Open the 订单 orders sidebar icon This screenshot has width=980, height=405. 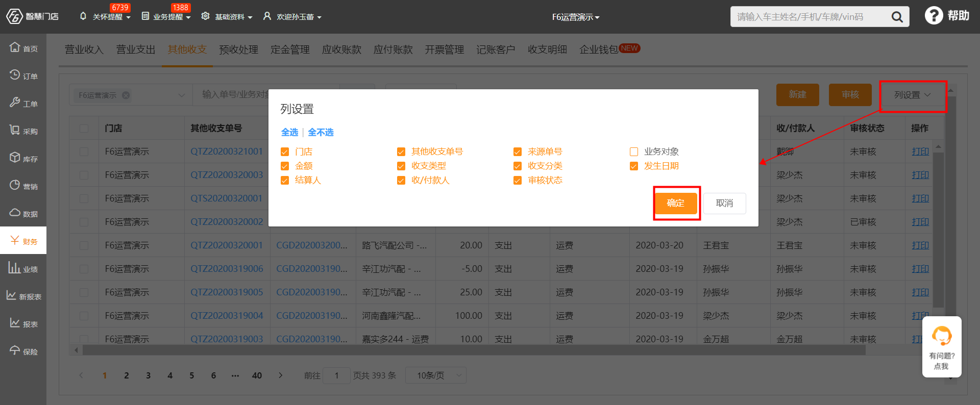[15, 75]
